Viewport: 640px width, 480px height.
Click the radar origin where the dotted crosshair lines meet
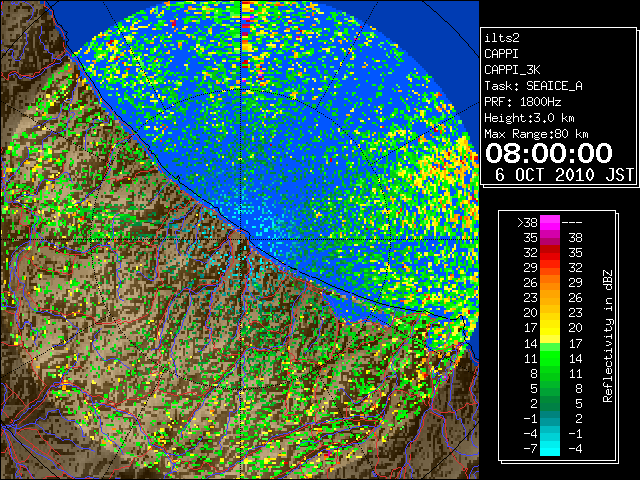point(241,239)
